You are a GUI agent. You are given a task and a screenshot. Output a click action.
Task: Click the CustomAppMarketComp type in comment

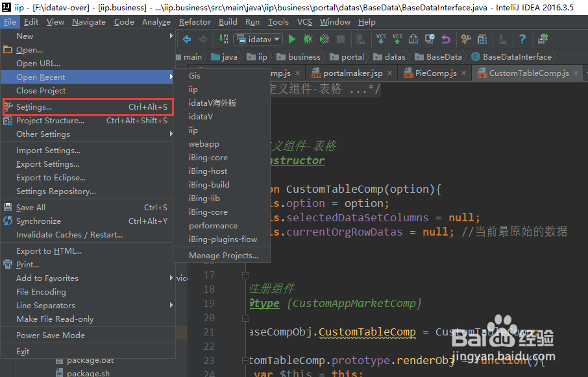tap(354, 303)
